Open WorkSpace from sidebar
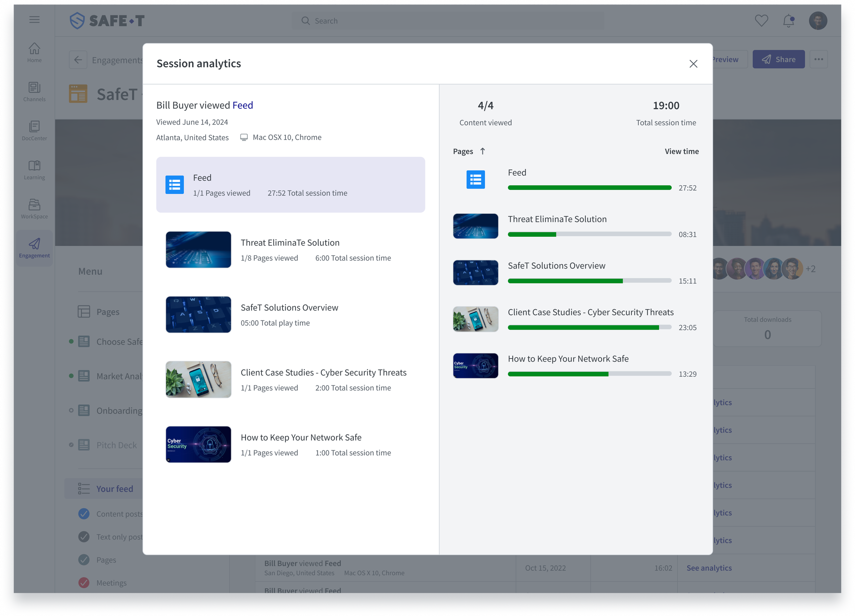Screen dimensions: 855x616 (34, 209)
